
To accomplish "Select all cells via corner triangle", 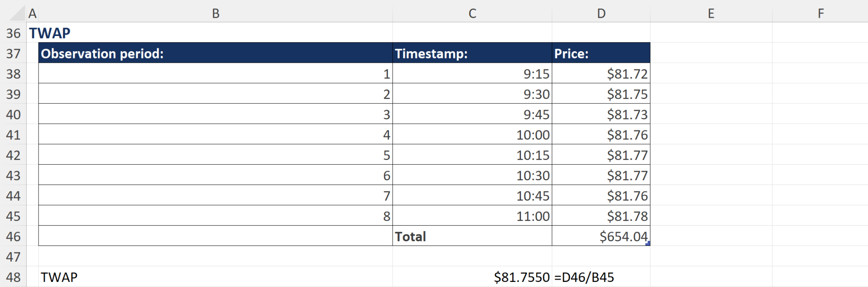I will coord(17,14).
